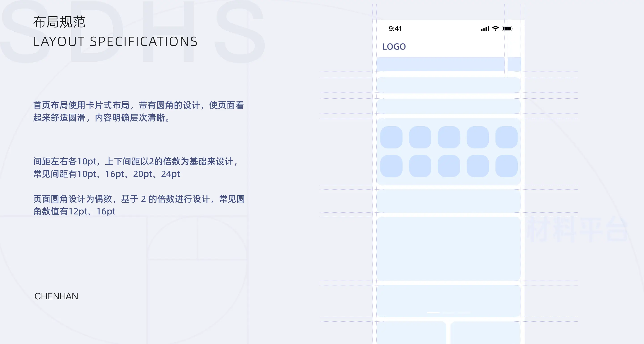Click the small square block beside search bar
Image resolution: width=644 pixels, height=344 pixels.
point(514,64)
